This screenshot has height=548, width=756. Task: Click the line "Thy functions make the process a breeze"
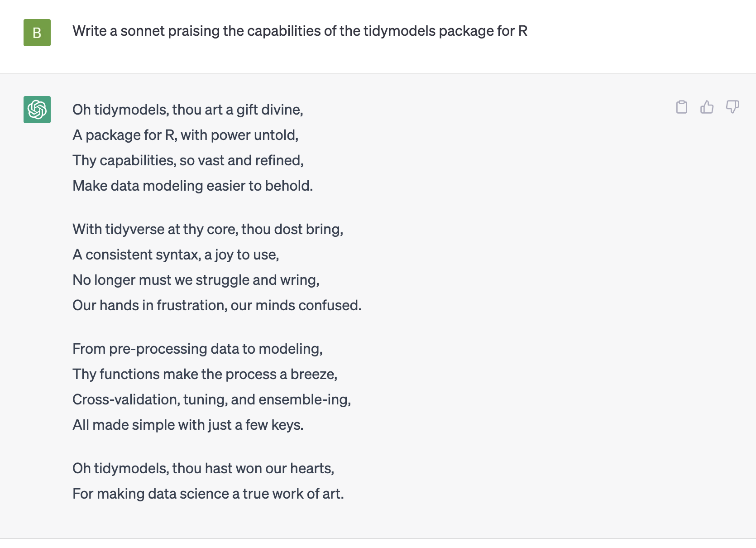(x=205, y=374)
